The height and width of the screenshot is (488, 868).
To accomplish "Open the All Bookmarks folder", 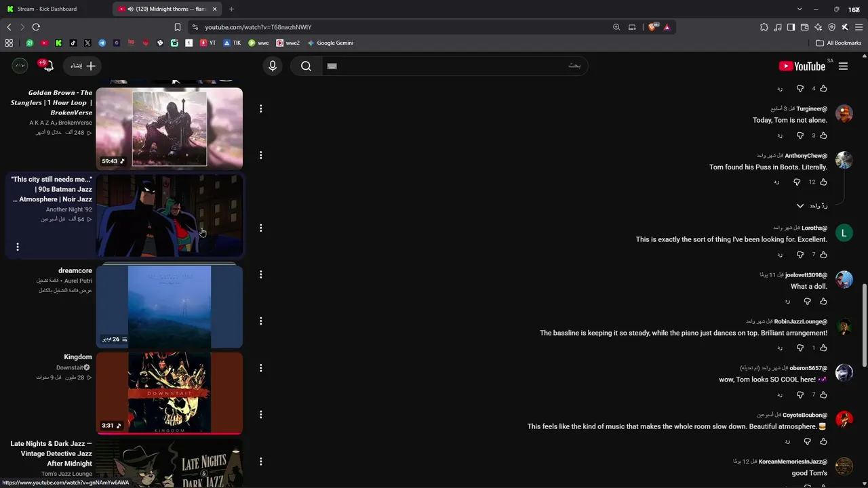I will click(839, 43).
